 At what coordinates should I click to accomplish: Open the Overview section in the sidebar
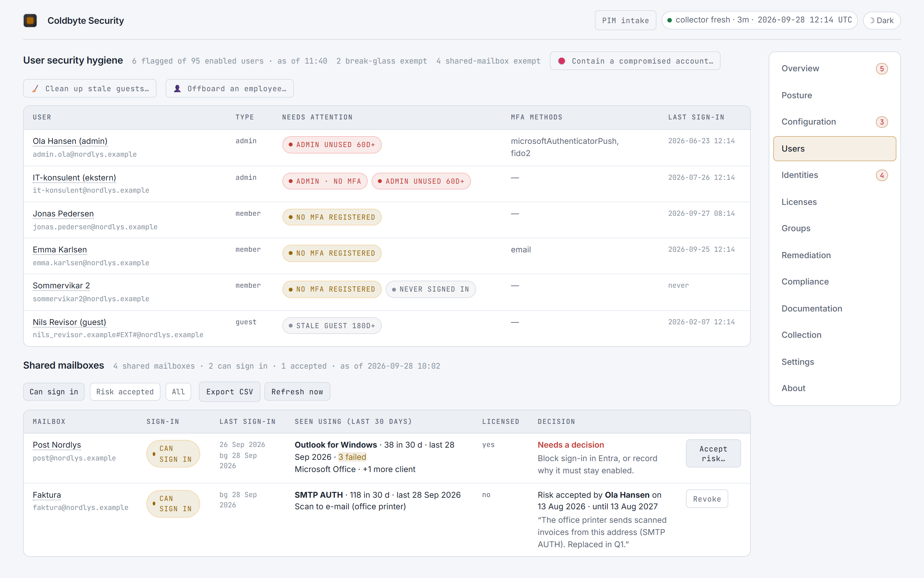[x=834, y=68]
